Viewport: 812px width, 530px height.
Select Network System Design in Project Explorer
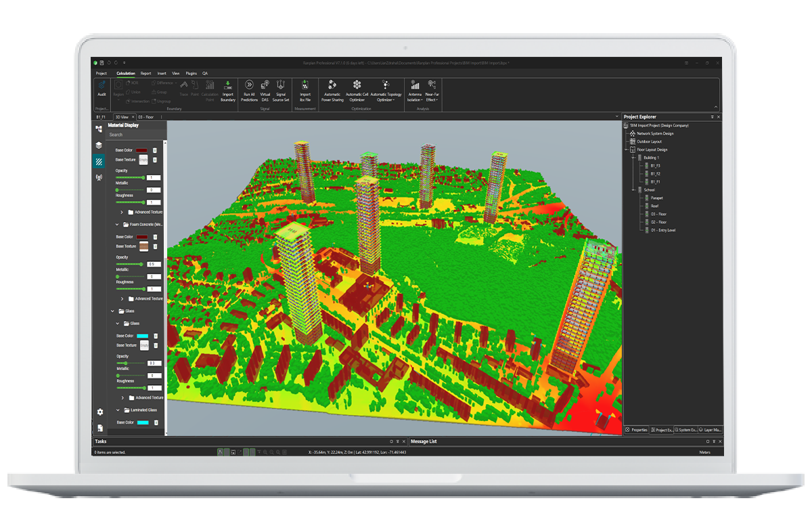tap(655, 133)
